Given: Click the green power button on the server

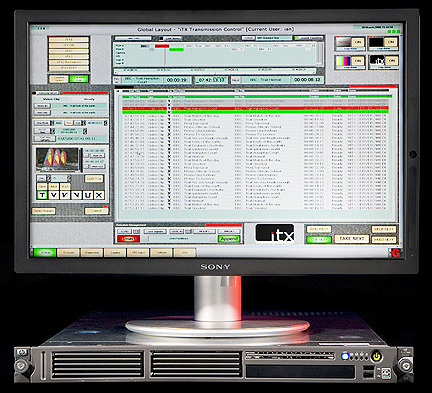Looking at the screenshot, I should point(376,356).
